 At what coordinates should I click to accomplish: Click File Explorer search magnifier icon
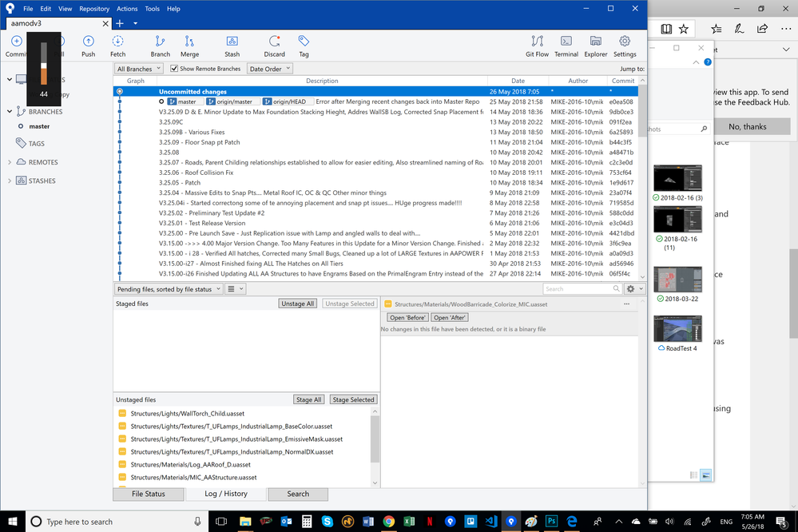[704, 129]
